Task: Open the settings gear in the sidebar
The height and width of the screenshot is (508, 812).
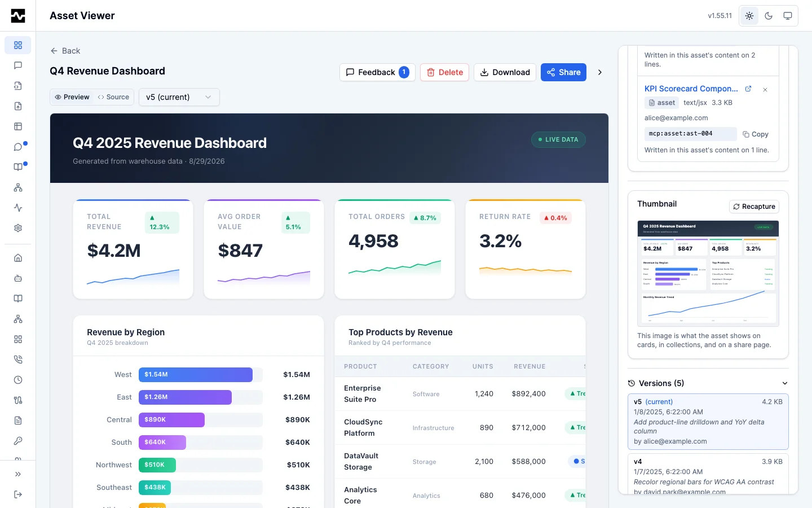Action: pos(18,228)
